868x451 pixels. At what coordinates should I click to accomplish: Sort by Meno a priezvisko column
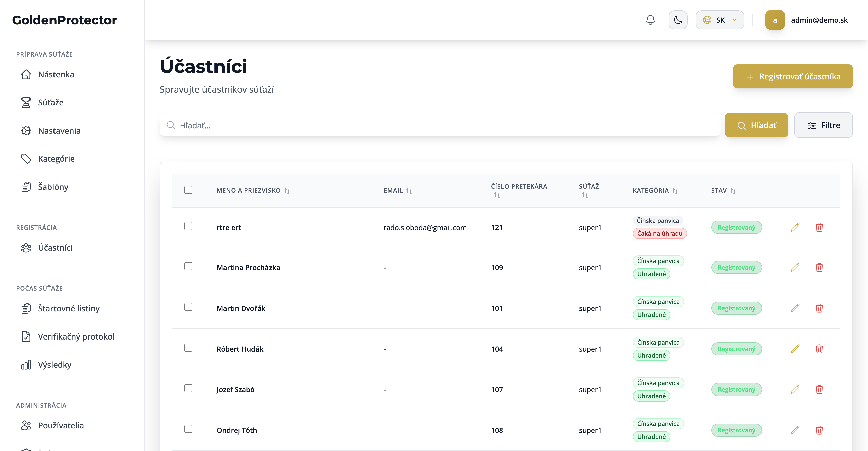287,191
